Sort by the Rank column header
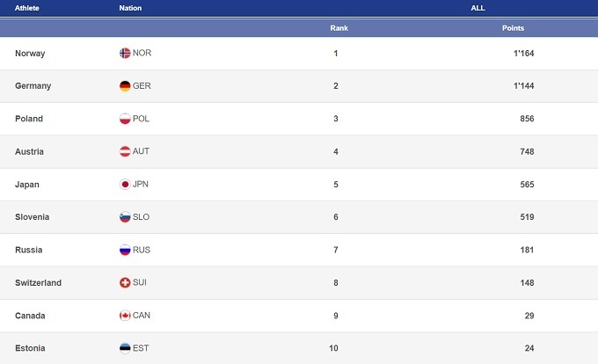598x364 pixels. 339,28
